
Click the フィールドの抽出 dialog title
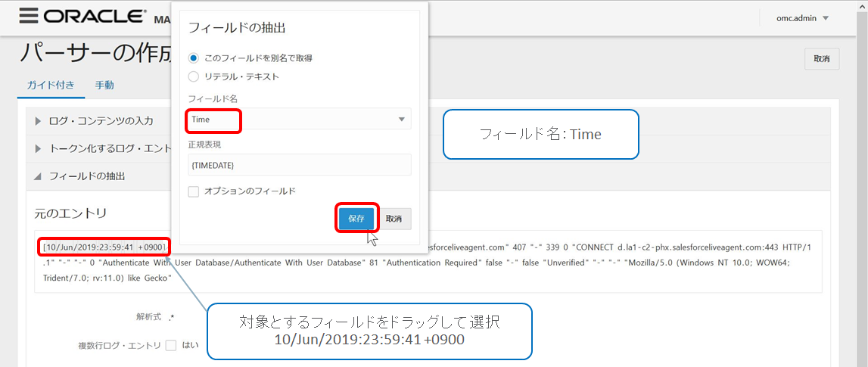pos(237,28)
